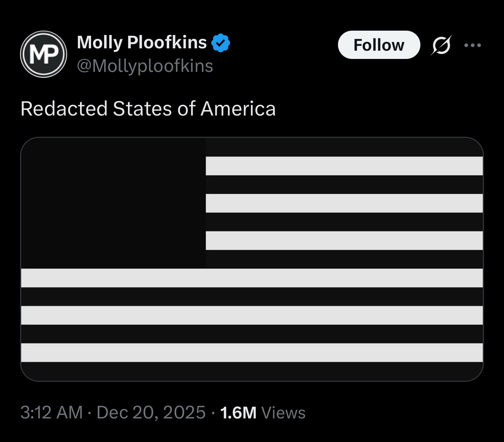Click the third short white stripe beside the canton
This screenshot has width=504, height=442.
(x=344, y=240)
